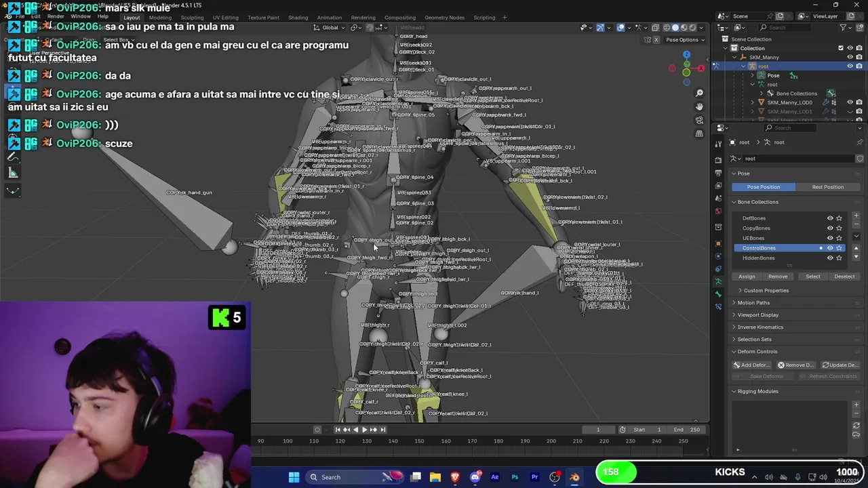Click the blue Z axis gizmo

tap(686, 54)
